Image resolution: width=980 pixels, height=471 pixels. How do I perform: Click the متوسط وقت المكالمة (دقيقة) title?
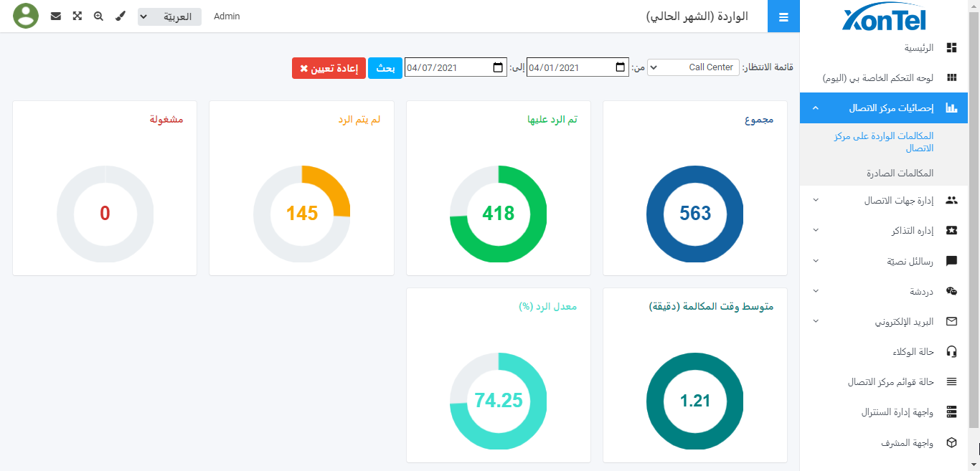[x=711, y=307]
